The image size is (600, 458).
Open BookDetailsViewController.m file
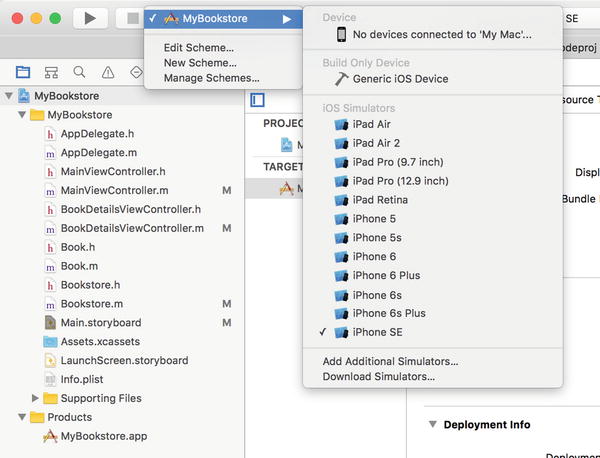(x=132, y=228)
